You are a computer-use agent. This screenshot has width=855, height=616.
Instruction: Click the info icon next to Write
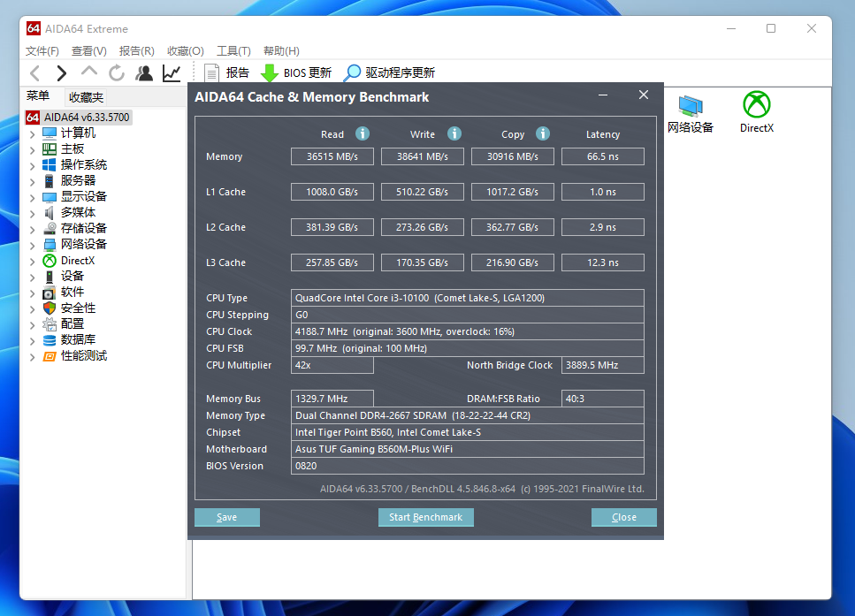click(454, 133)
